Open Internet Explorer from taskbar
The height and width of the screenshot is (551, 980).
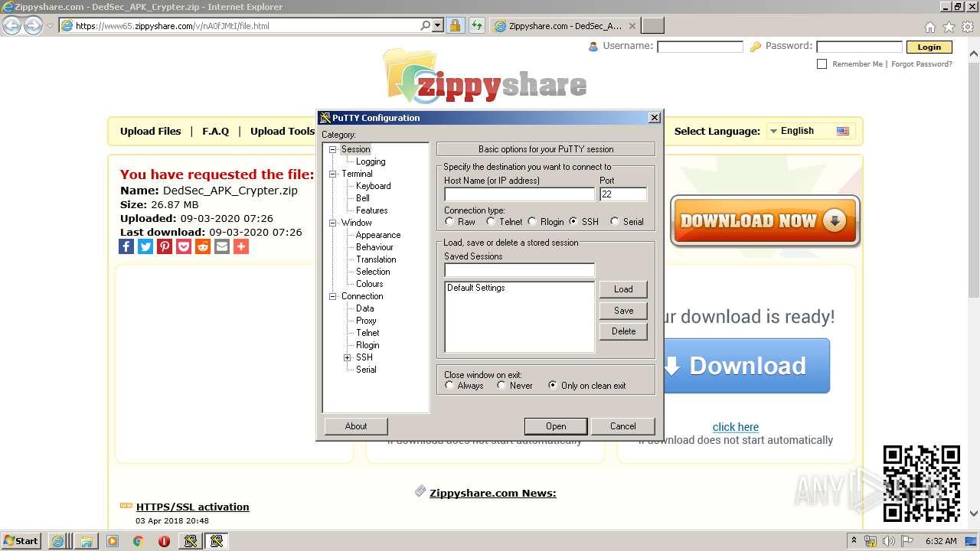(57, 540)
